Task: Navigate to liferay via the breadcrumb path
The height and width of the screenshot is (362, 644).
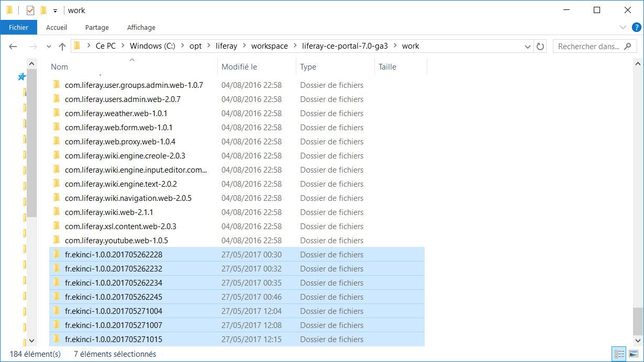Action: (x=226, y=46)
